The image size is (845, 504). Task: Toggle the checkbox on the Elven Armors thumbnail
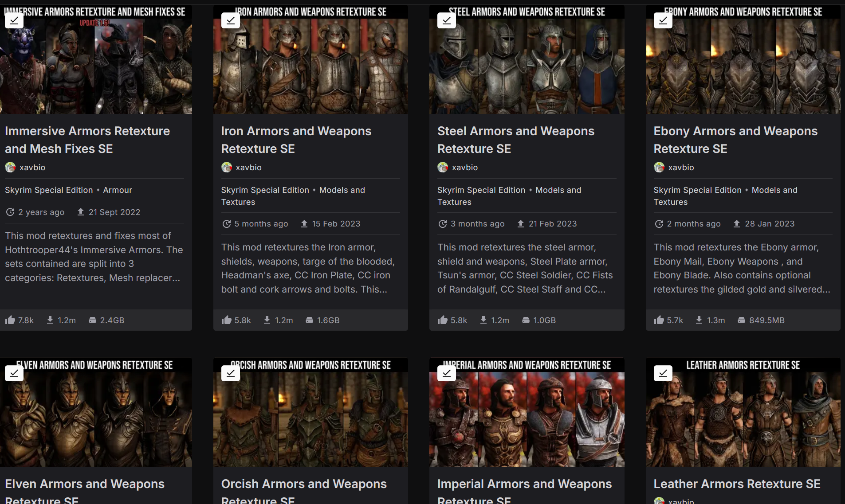tap(14, 373)
